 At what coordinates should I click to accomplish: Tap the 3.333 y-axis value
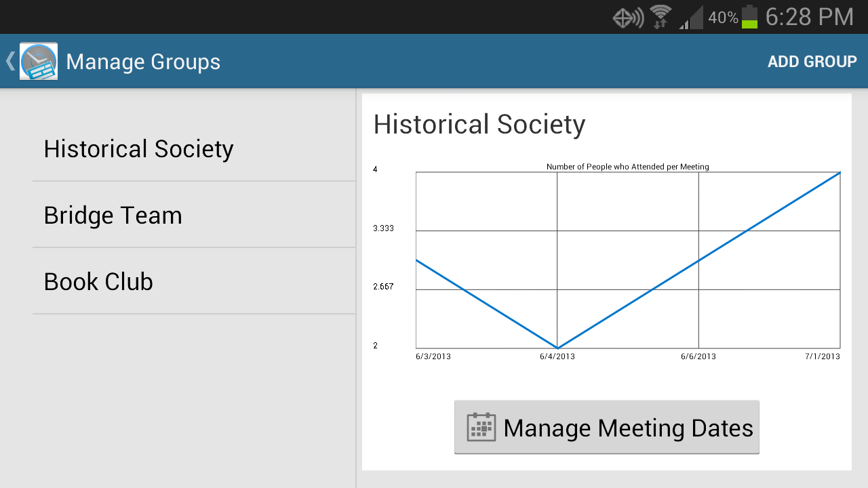click(383, 228)
